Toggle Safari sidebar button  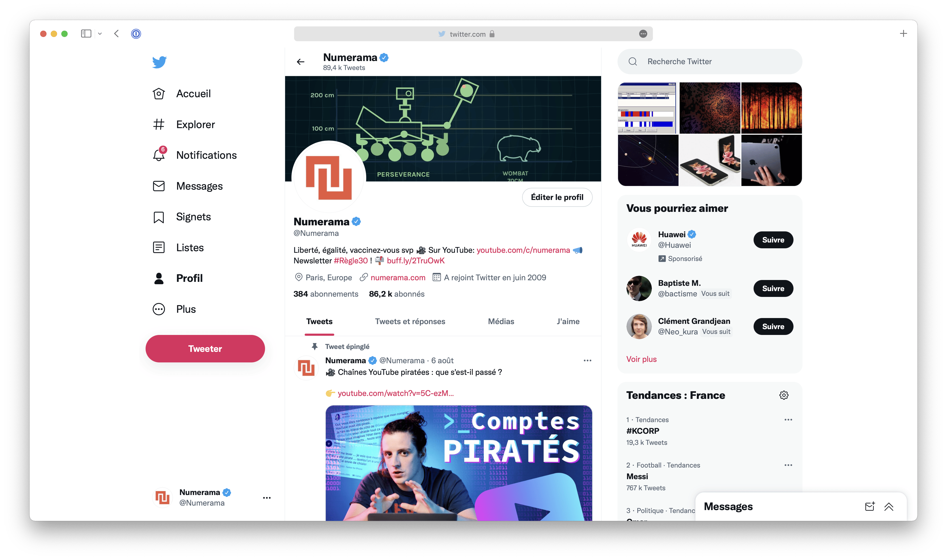(86, 34)
